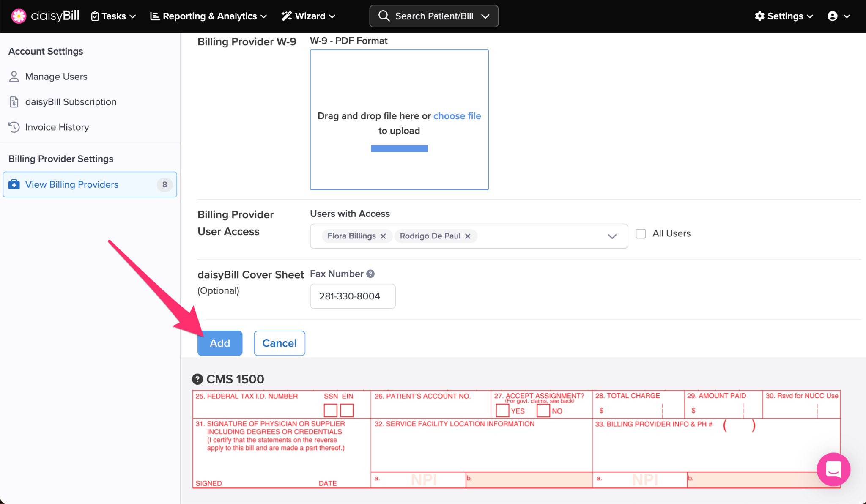The width and height of the screenshot is (866, 504).
Task: Remove Rodrigo De Paul tag
Action: (x=468, y=236)
